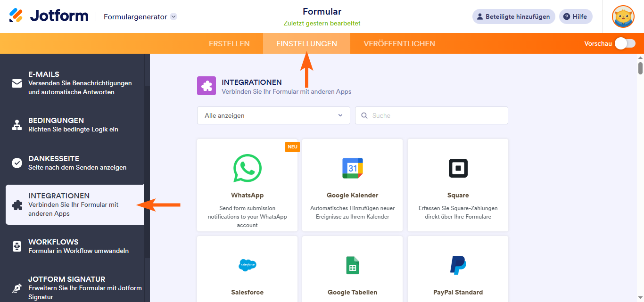Click the Google Kalender description text
The width and height of the screenshot is (644, 302).
tap(353, 212)
